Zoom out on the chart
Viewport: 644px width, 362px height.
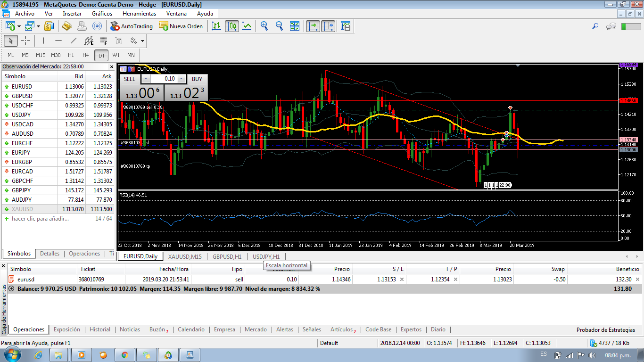(x=279, y=26)
